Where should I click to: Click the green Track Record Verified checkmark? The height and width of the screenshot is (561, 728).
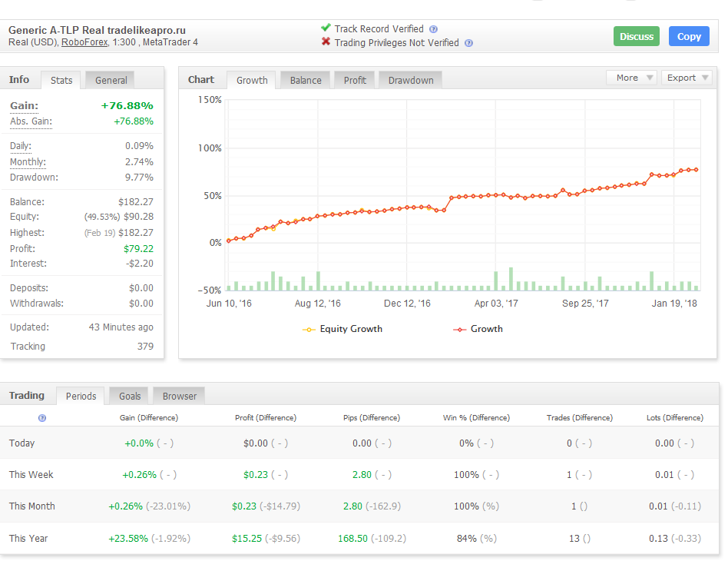click(x=326, y=28)
